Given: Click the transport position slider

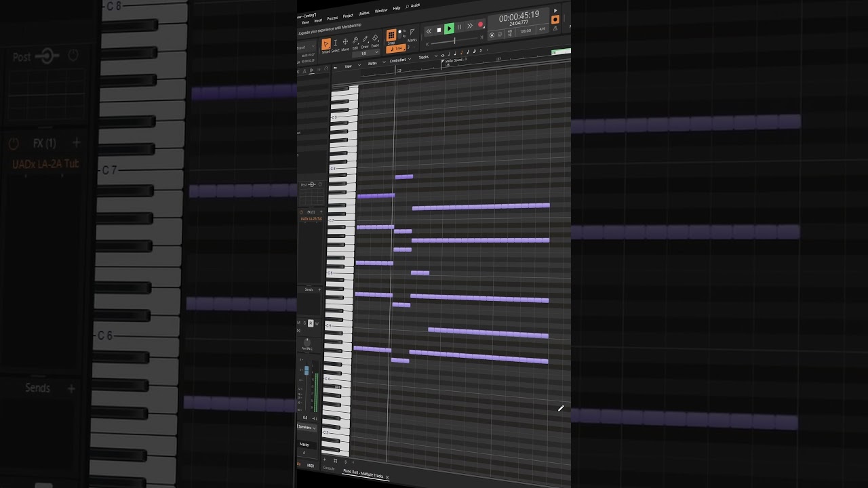Looking at the screenshot, I should coord(454,41).
